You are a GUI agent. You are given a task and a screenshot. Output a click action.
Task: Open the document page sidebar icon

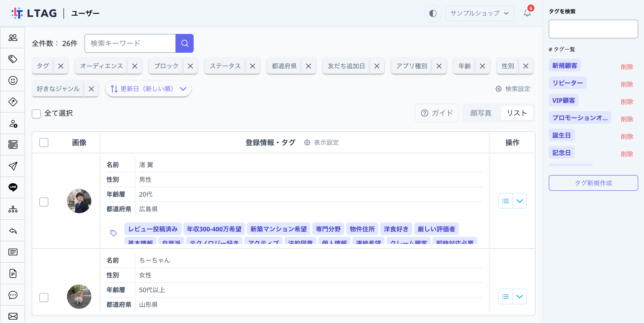13,274
